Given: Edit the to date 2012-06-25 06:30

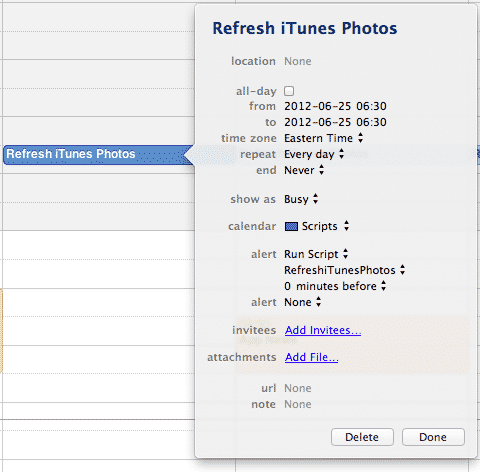Looking at the screenshot, I should [x=335, y=122].
